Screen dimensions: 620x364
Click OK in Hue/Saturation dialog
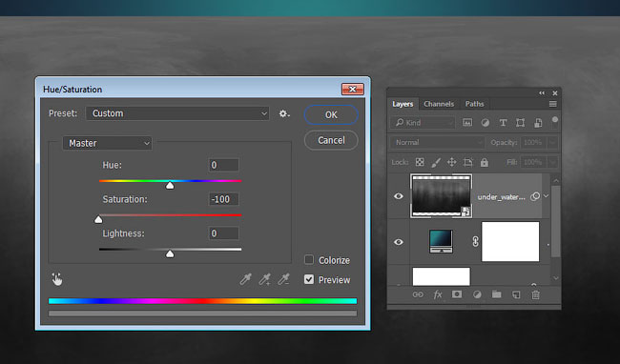tap(331, 115)
